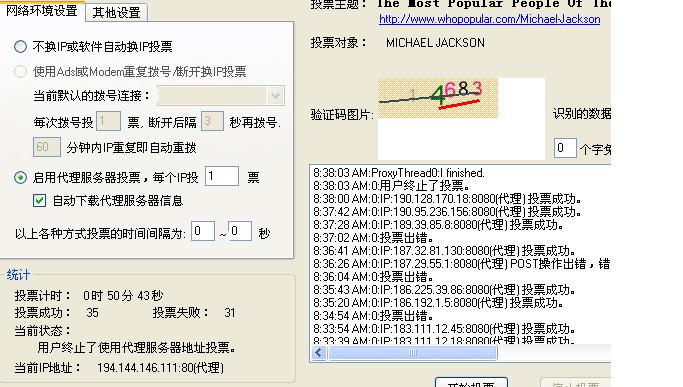683x387 pixels.
Task: Click the MICHAEL JACKSON vote target text
Action: (x=435, y=43)
